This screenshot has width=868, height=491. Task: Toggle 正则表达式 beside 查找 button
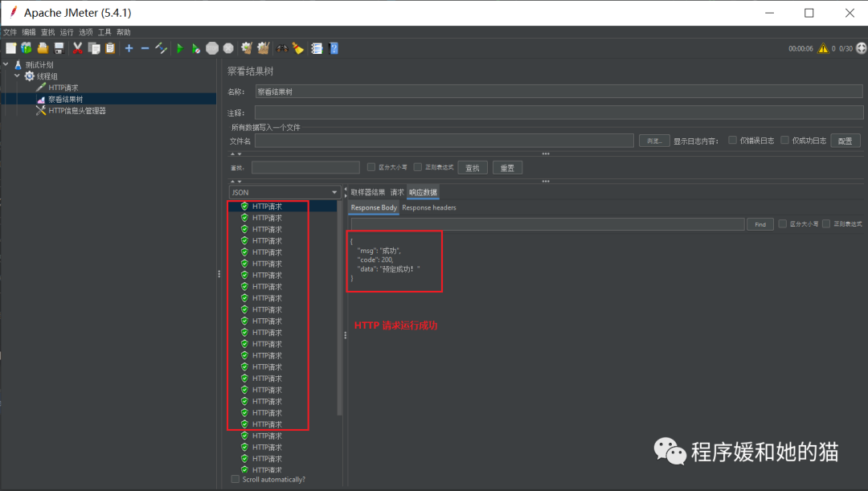(x=417, y=167)
